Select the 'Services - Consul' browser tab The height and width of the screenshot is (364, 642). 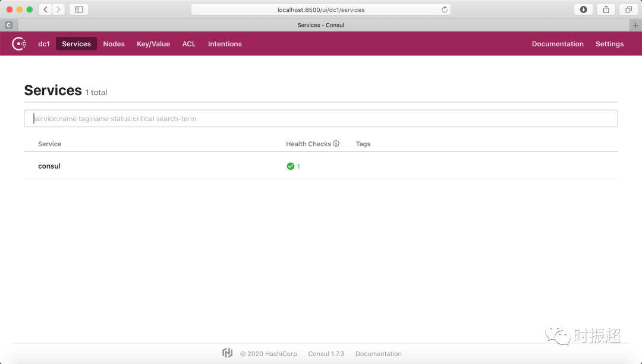(320, 25)
